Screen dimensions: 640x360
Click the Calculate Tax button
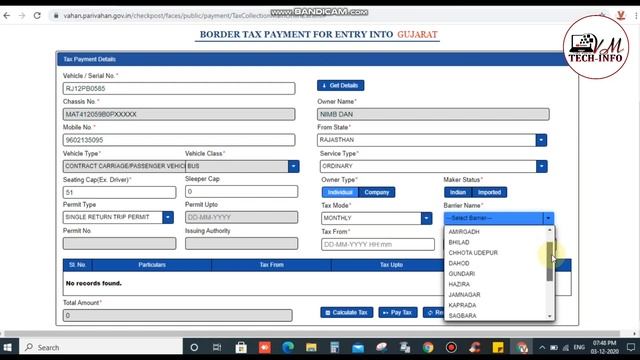pos(347,313)
